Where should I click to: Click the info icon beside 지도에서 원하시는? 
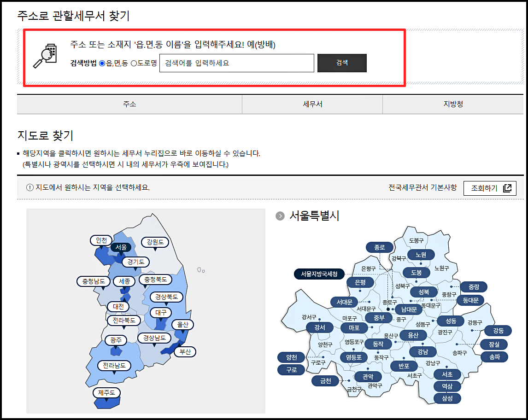[29, 187]
